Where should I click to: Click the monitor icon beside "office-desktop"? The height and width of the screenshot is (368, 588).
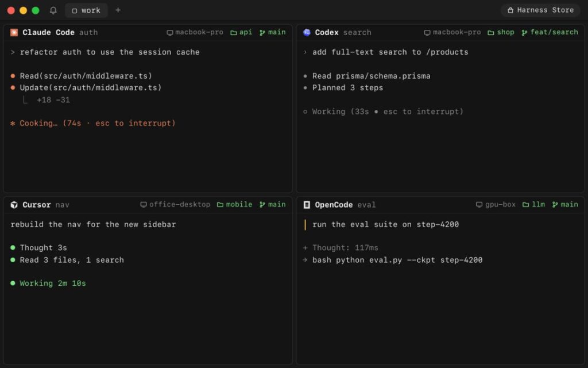point(144,205)
